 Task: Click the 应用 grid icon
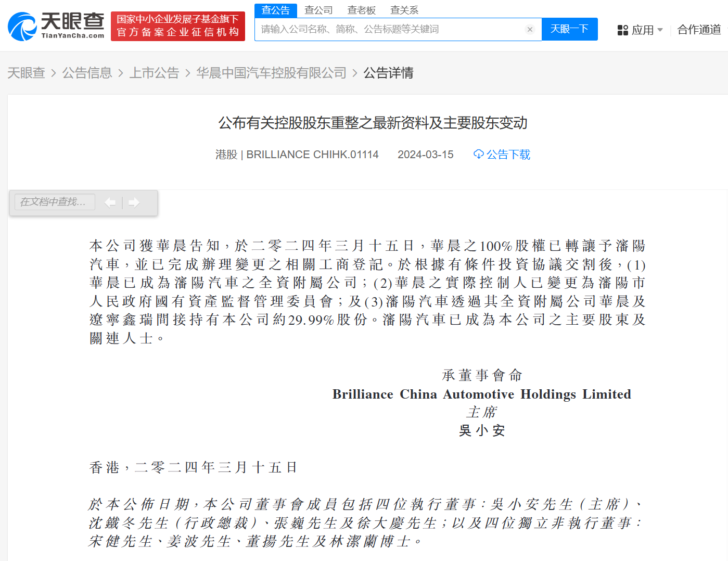pos(622,30)
